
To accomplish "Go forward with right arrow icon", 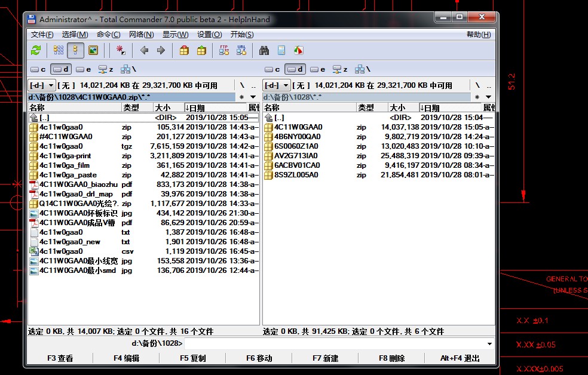I will click(161, 50).
